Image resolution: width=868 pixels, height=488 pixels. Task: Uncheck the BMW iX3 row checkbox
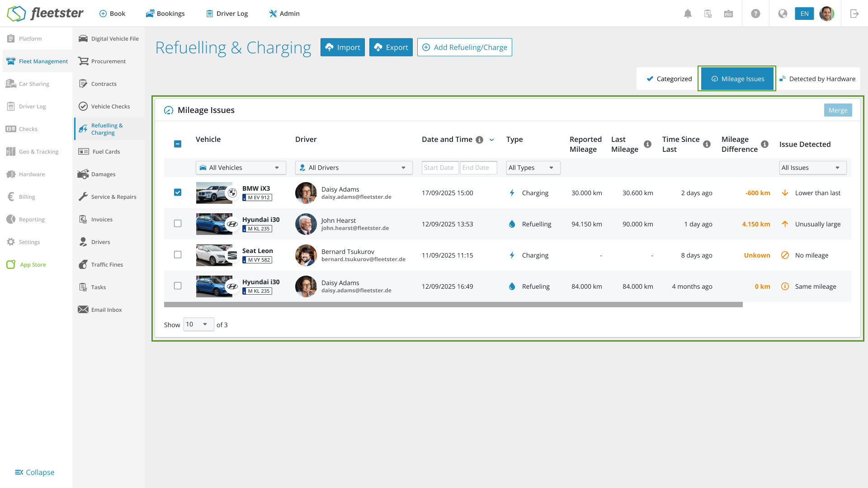[x=178, y=192]
